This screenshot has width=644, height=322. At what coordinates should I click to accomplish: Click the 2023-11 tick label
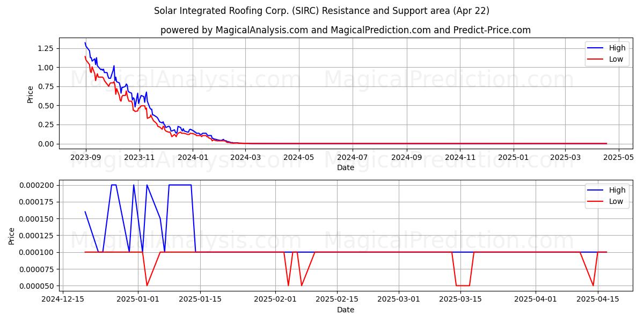pos(140,157)
